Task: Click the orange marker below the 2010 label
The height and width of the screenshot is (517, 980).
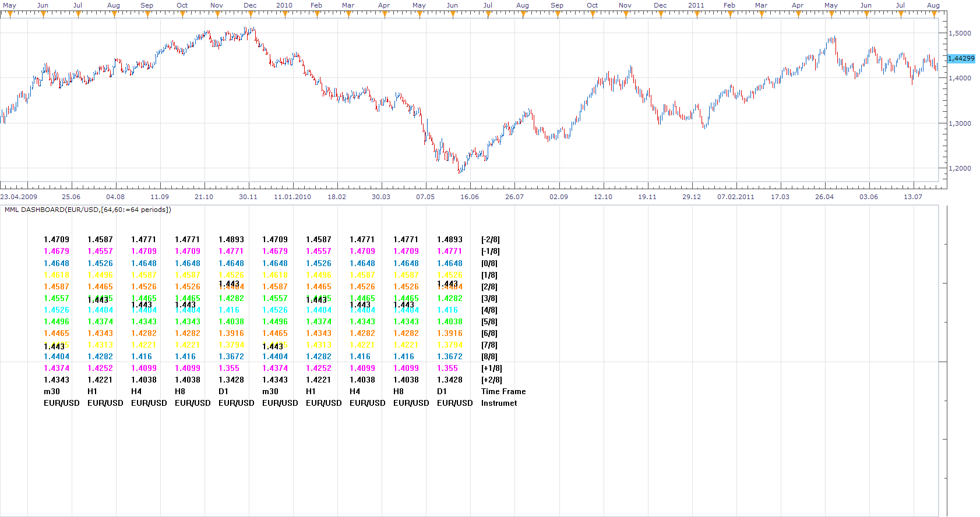Action: 284,15
